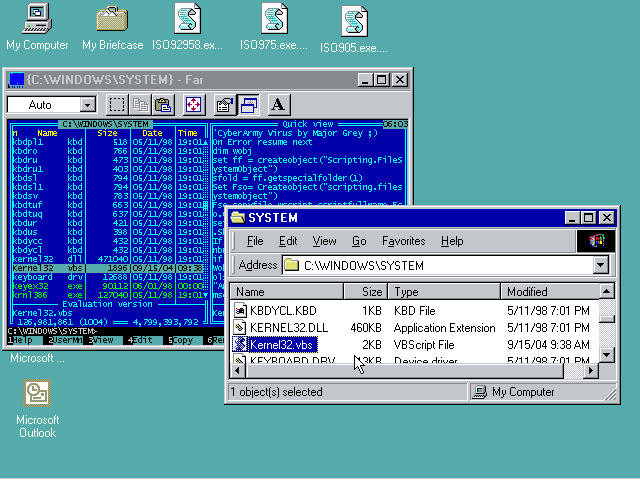This screenshot has width=640, height=480.
Task: Sort by the Name column header
Action: point(287,292)
